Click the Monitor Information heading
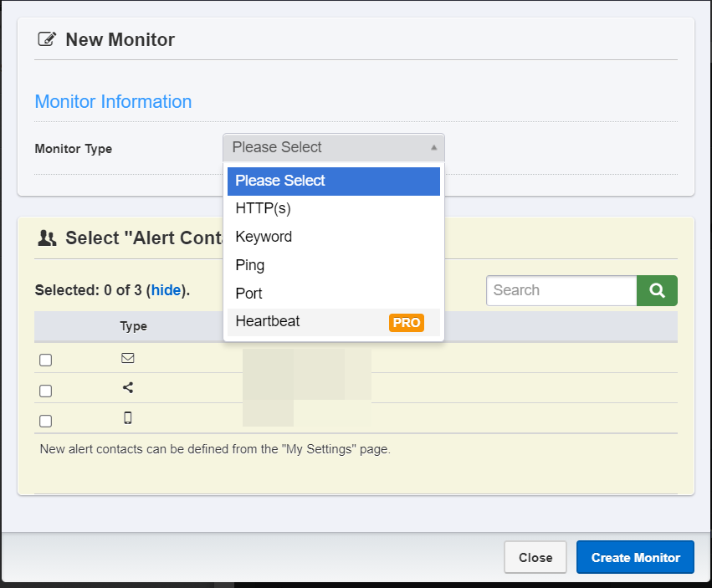The height and width of the screenshot is (588, 712). (x=113, y=102)
